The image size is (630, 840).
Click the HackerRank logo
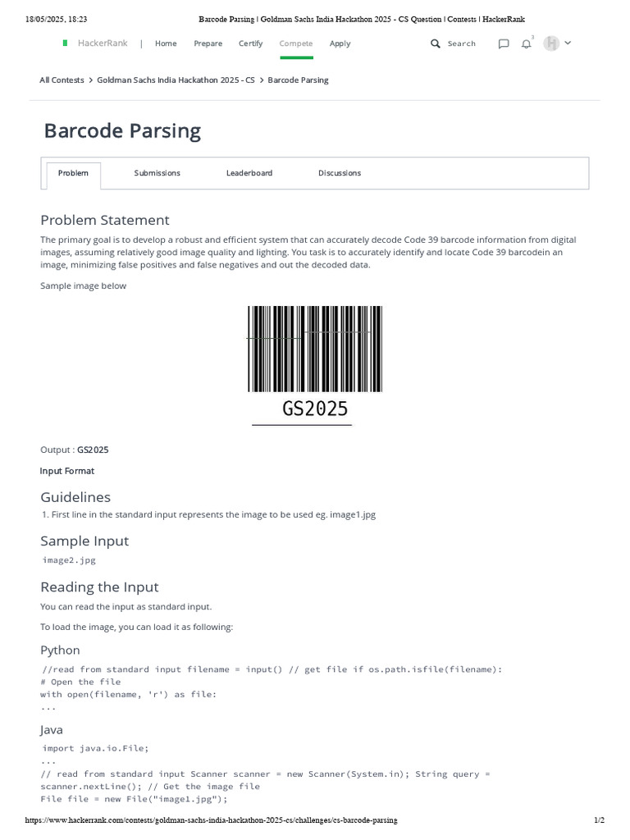(96, 43)
